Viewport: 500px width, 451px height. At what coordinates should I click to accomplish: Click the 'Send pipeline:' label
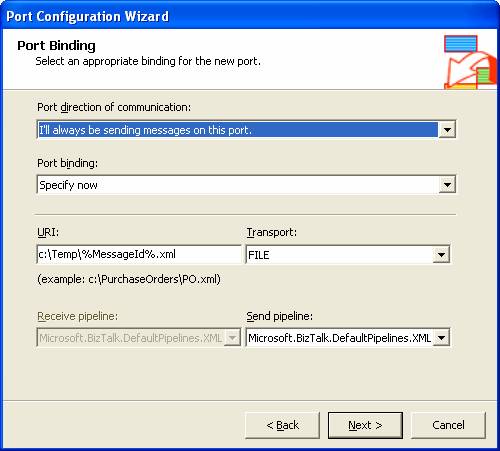point(280,316)
